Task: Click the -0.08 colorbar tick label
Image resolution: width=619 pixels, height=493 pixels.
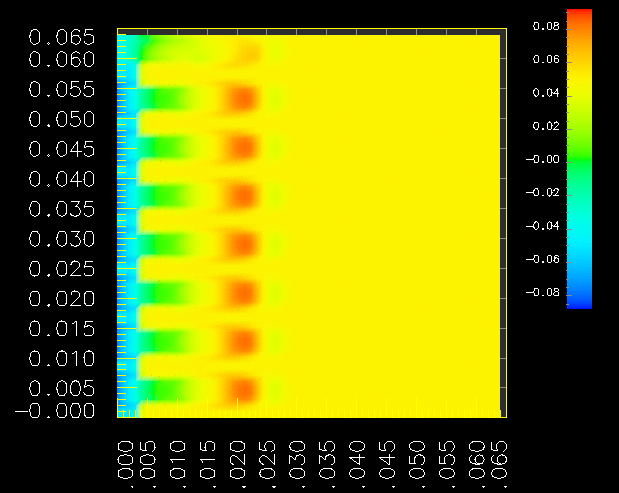Action: (539, 293)
